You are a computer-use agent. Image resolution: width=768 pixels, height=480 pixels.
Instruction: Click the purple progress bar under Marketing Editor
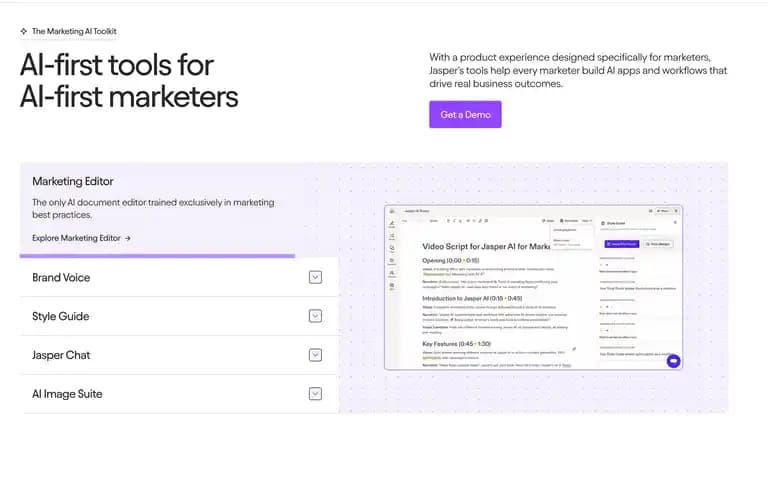(x=157, y=256)
